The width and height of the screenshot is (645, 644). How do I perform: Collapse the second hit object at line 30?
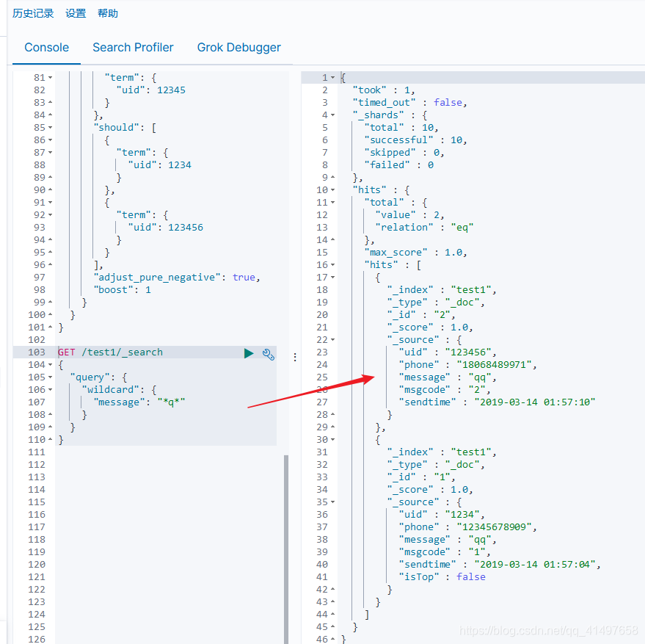tap(333, 440)
